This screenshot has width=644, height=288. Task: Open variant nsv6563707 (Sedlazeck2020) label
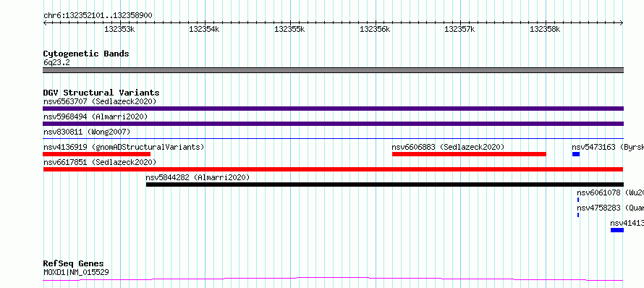(100, 101)
